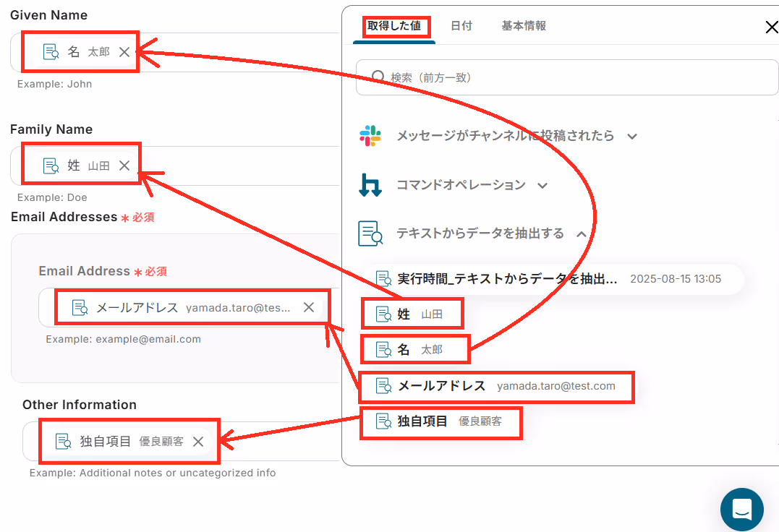
Task: Select the 姓 山田 value in panel
Action: point(412,314)
